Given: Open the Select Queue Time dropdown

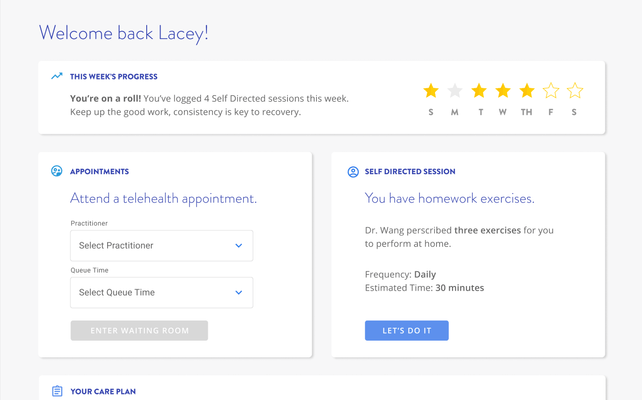Looking at the screenshot, I should point(161,292).
